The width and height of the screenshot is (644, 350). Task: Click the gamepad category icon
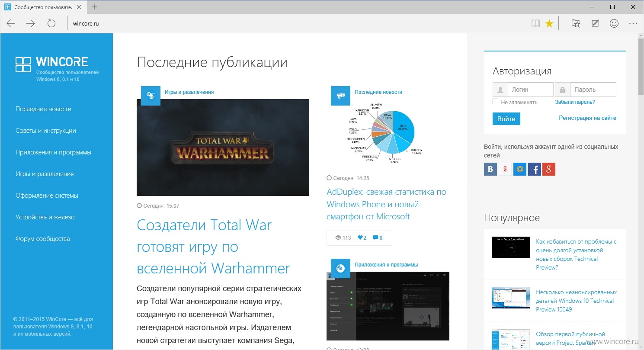click(151, 96)
